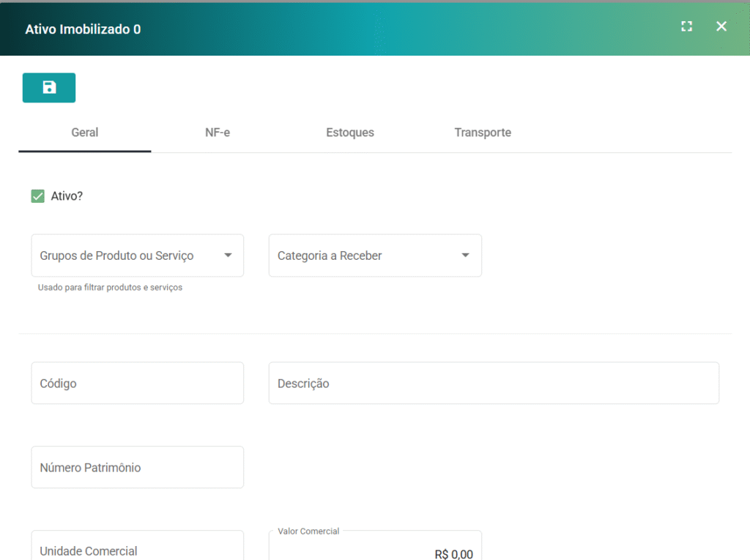Image resolution: width=750 pixels, height=560 pixels.
Task: Click the 'Ativo?' checkbox label text
Action: [x=67, y=196]
